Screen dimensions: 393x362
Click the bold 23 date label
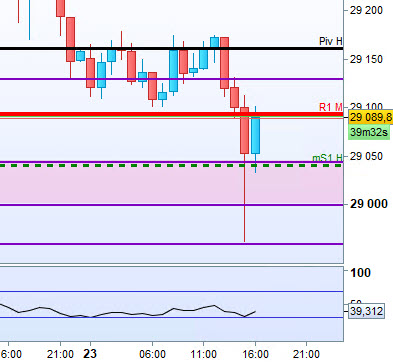pos(90,354)
